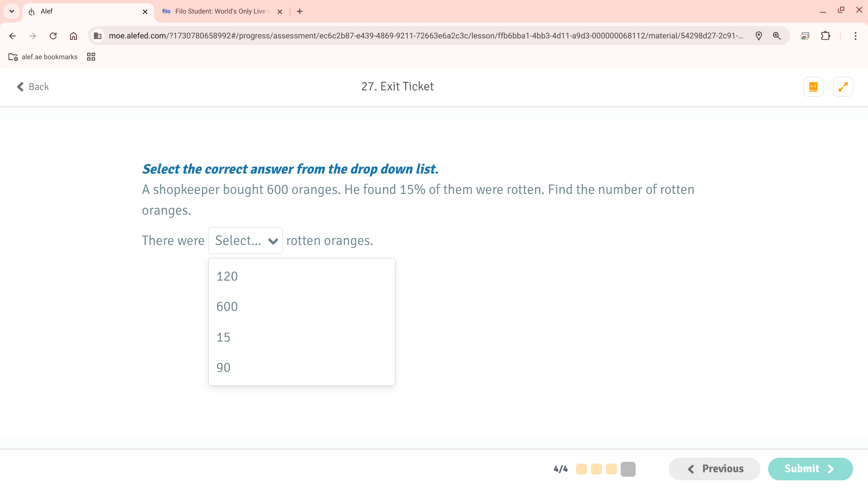The width and height of the screenshot is (868, 488).
Task: Click the zoom magnifier icon in address bar
Action: 777,36
